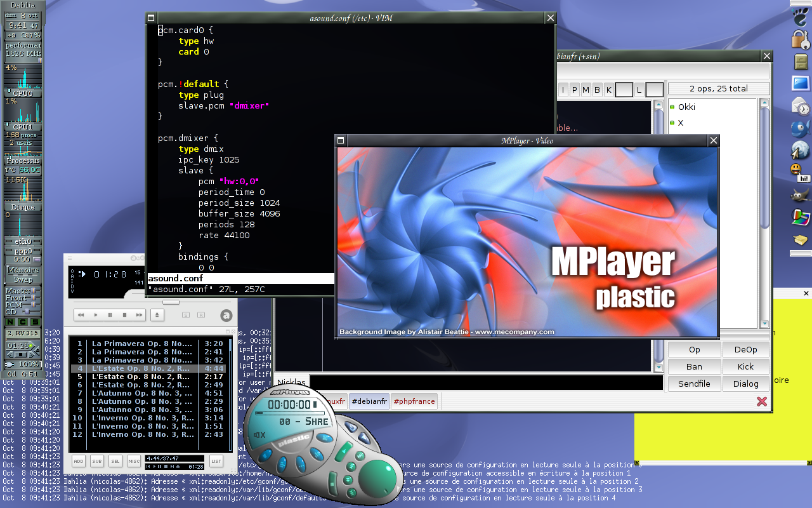
Task: Click the eject button in audio player
Action: 157,315
